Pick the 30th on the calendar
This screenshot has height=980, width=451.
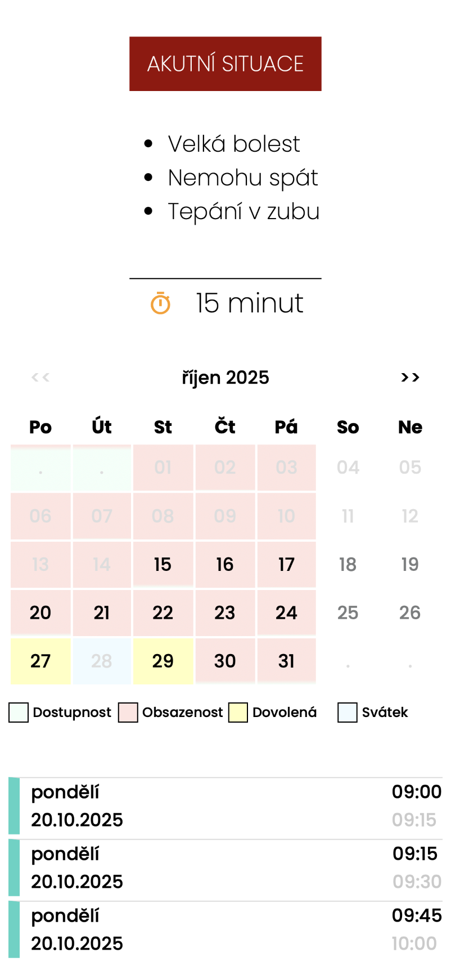pyautogui.click(x=225, y=661)
